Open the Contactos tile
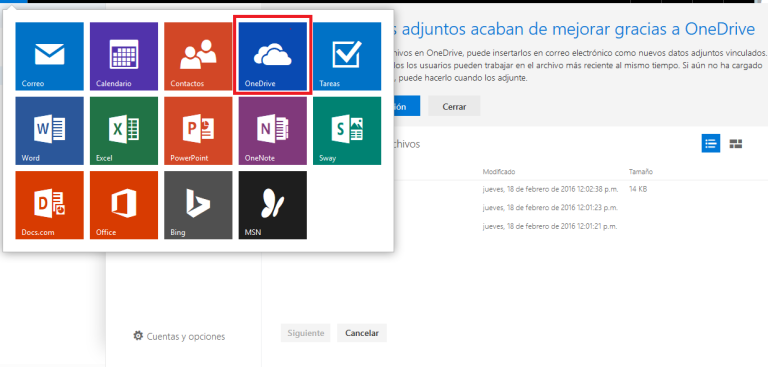 pyautogui.click(x=198, y=56)
